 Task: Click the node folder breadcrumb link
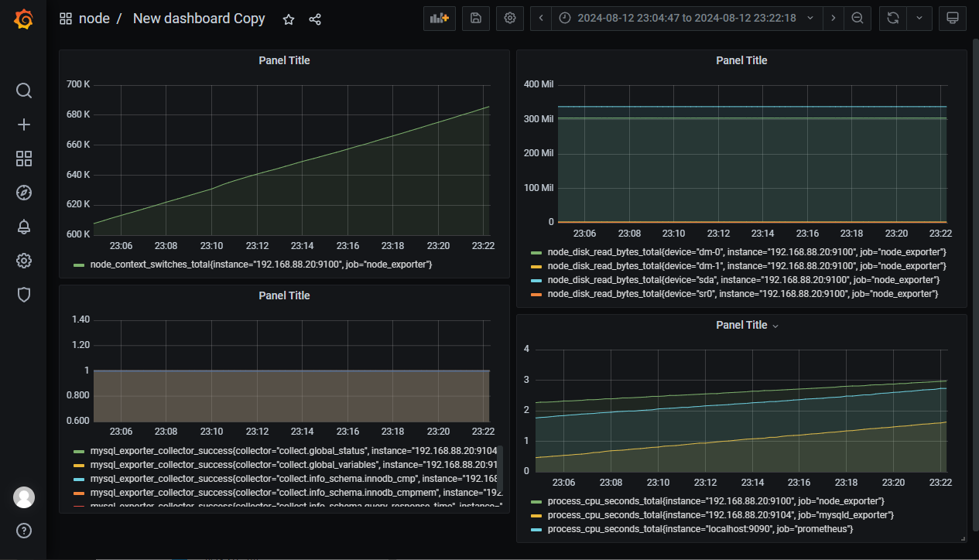tap(94, 19)
